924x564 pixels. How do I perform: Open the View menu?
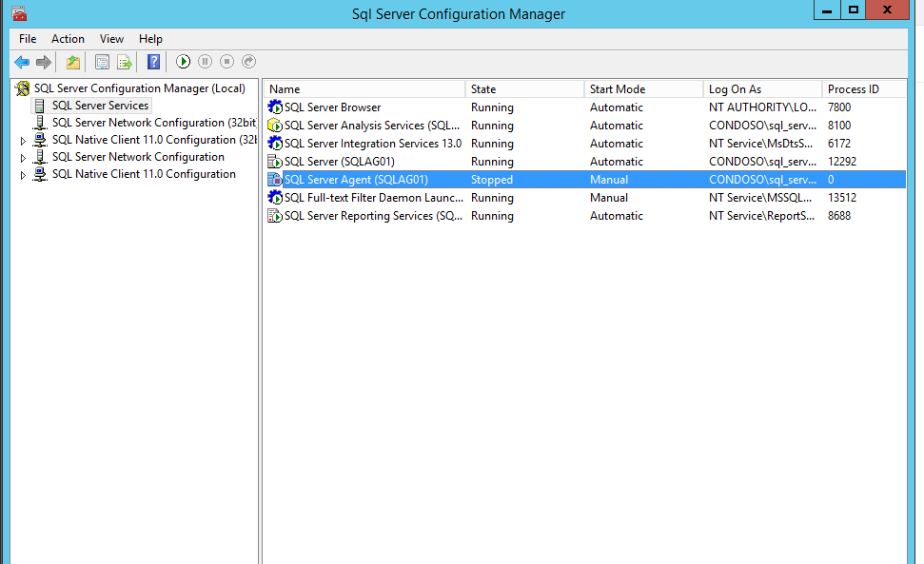click(111, 39)
